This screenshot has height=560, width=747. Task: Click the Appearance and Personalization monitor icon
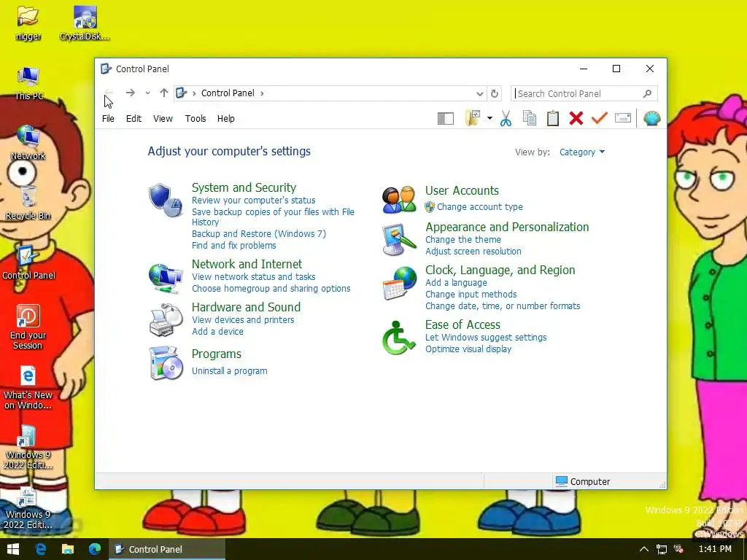pyautogui.click(x=399, y=239)
